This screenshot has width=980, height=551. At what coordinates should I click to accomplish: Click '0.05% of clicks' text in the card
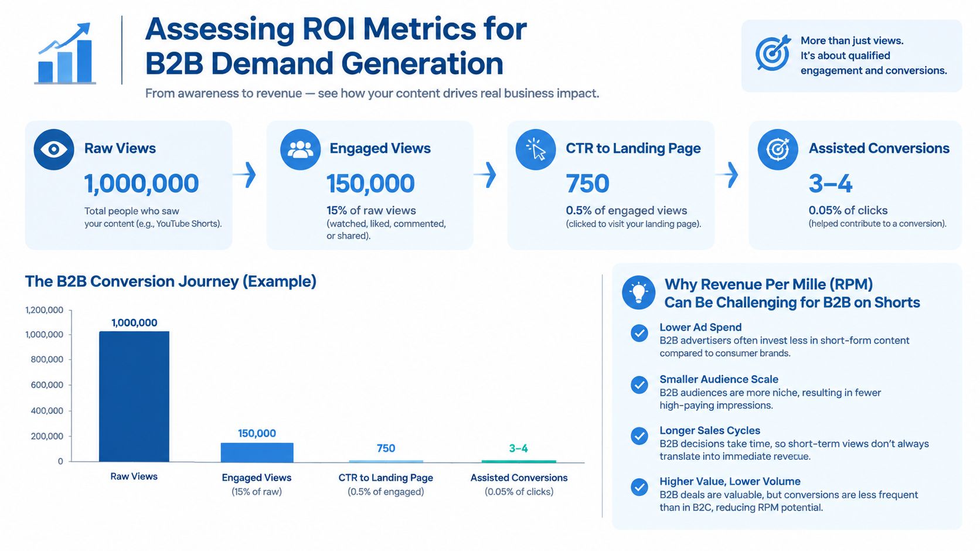[848, 210]
